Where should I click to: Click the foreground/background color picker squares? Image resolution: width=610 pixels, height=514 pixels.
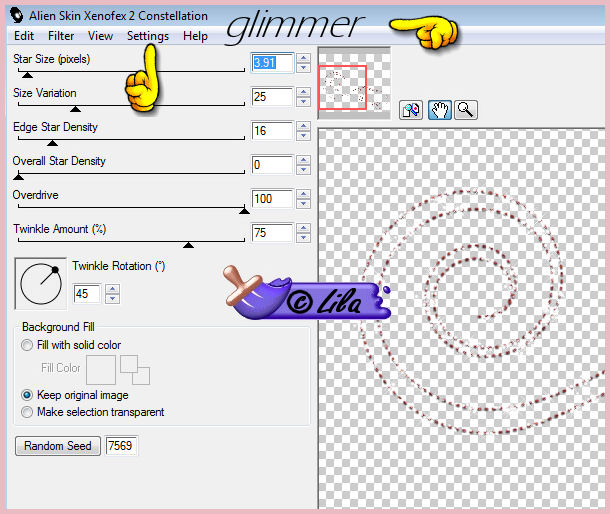coord(135,370)
